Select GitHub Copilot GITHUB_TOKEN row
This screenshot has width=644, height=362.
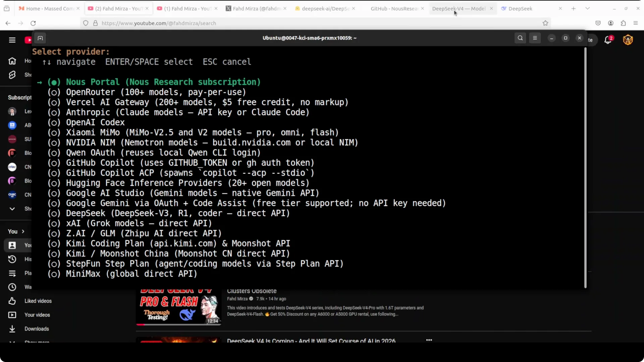click(181, 163)
